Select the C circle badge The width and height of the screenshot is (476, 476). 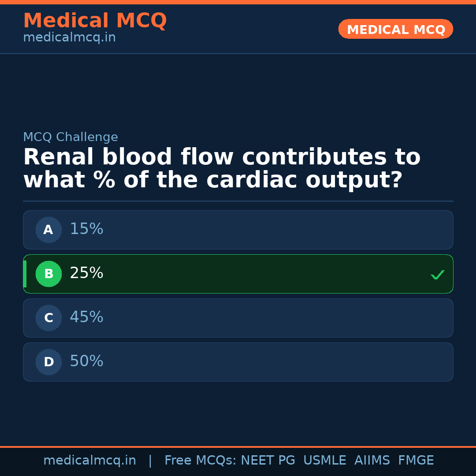[48, 318]
